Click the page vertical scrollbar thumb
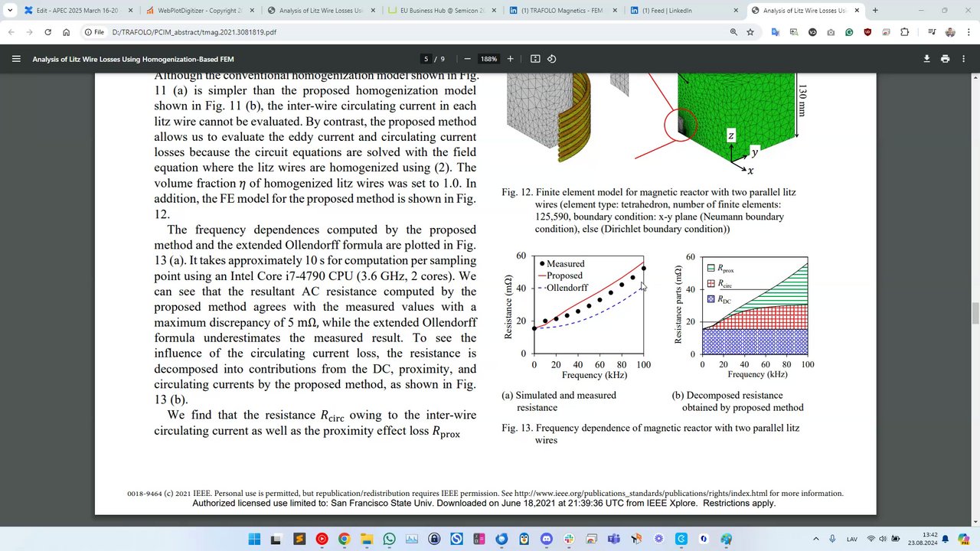The height and width of the screenshot is (551, 980). click(x=975, y=313)
